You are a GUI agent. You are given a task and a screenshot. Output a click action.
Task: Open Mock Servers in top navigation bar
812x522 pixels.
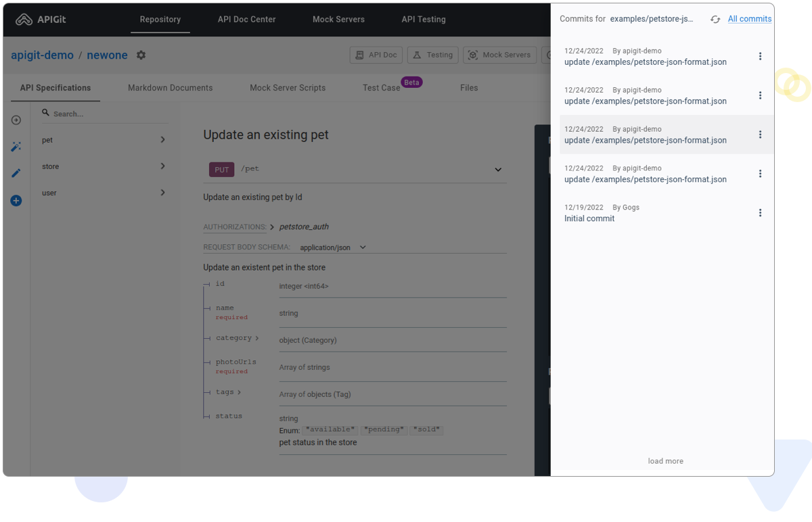click(338, 20)
